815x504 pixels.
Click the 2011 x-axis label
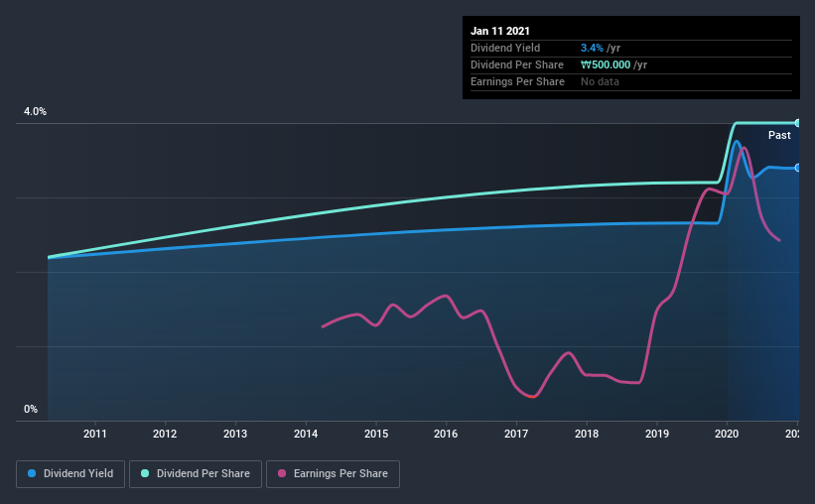point(94,434)
